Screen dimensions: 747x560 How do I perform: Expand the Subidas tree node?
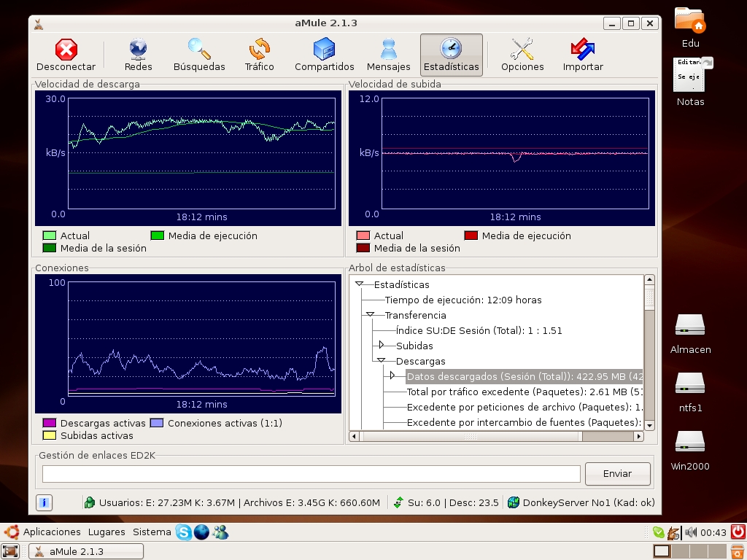click(381, 345)
